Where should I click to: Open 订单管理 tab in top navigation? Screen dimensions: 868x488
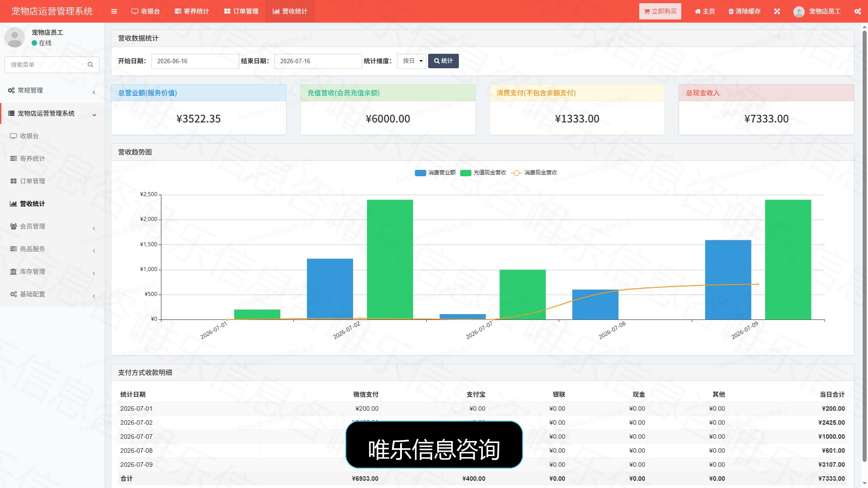(x=241, y=11)
